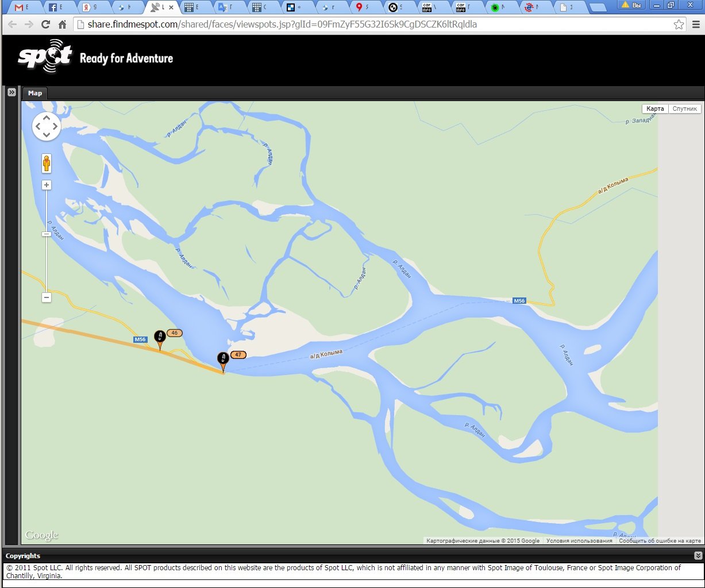Select the Street View pegman icon
705x588 pixels.
pyautogui.click(x=47, y=164)
